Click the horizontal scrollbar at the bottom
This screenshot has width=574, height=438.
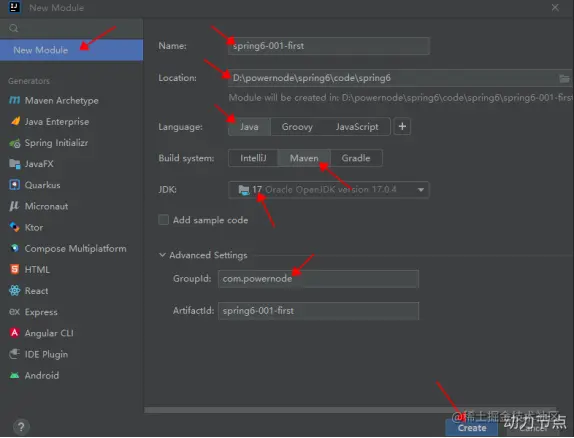(350, 410)
